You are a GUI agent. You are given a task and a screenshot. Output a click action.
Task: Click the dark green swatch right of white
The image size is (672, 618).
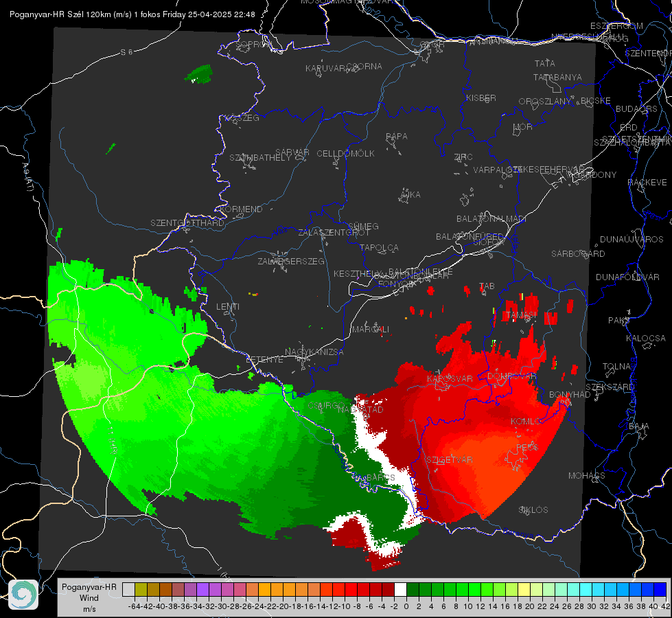[413, 589]
